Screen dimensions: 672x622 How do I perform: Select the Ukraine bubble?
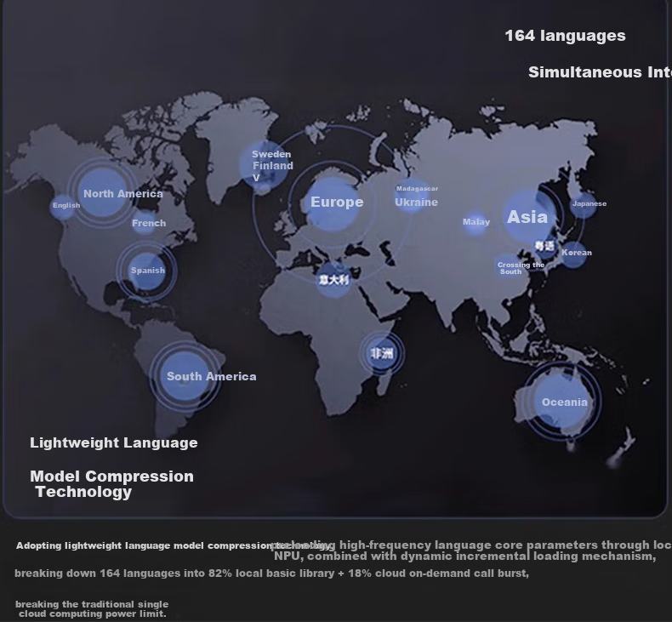click(x=412, y=197)
